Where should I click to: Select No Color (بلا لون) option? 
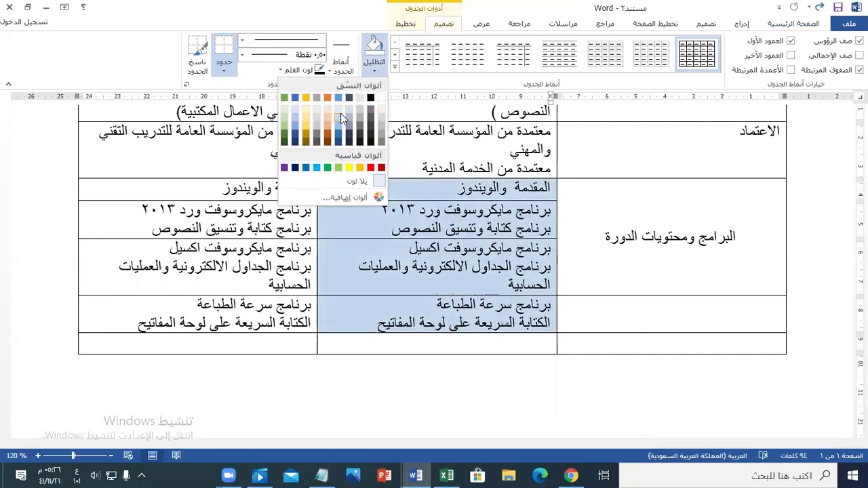click(x=332, y=182)
